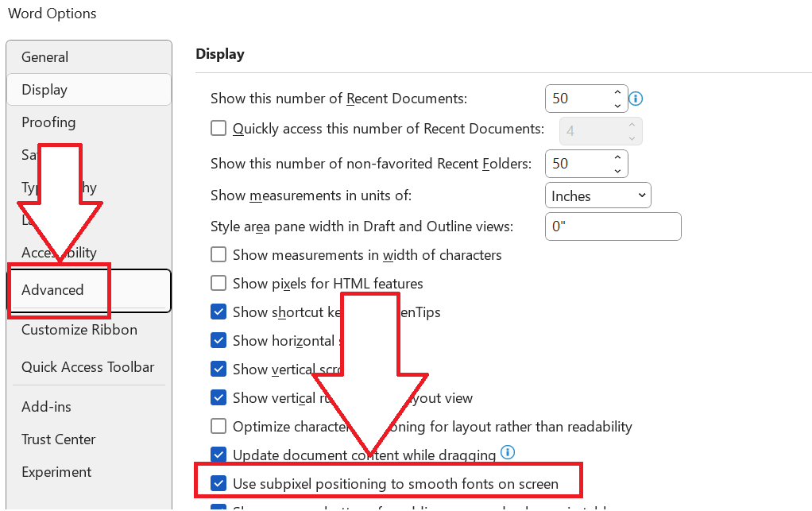This screenshot has height=511, width=812.
Task: Uncheck Show horizontal scroll bar
Action: point(218,340)
